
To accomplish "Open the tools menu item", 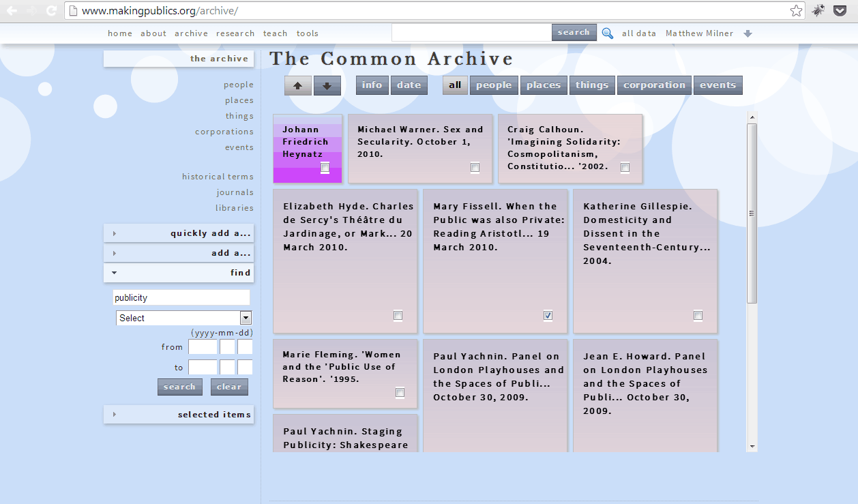I will 308,33.
